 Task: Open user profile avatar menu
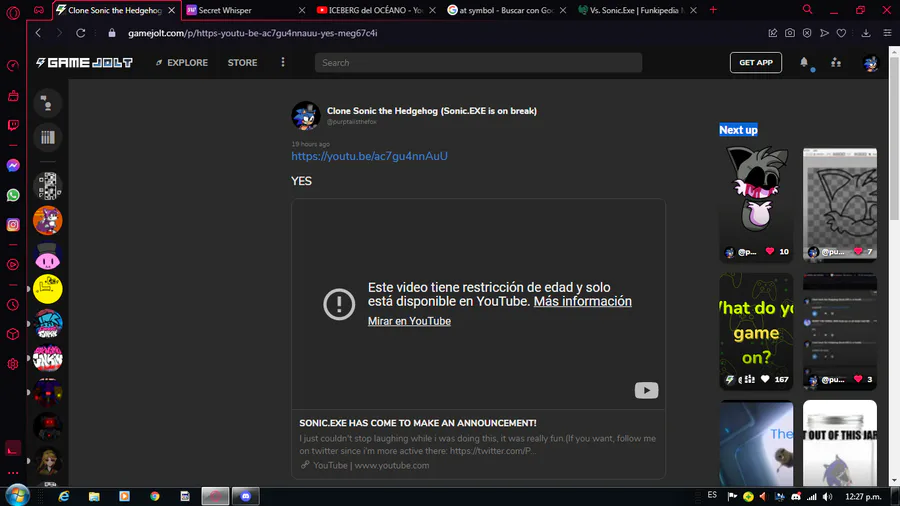click(x=870, y=63)
